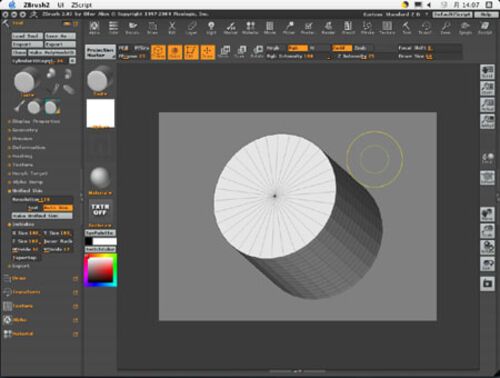Toggle the first orange mode button
Image resolution: width=500 pixels, height=378 pixels.
(x=158, y=52)
